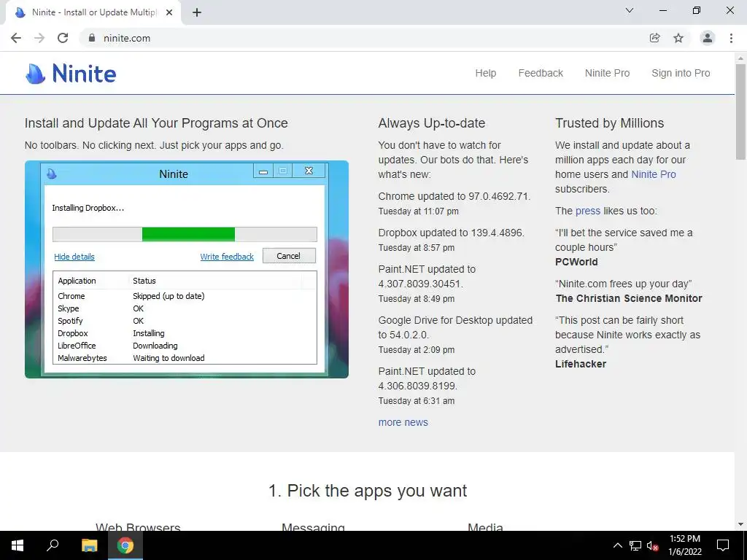Screen dimensions: 747x560
Task: Click Google Drive for Desktop updated text
Action: 455,327
